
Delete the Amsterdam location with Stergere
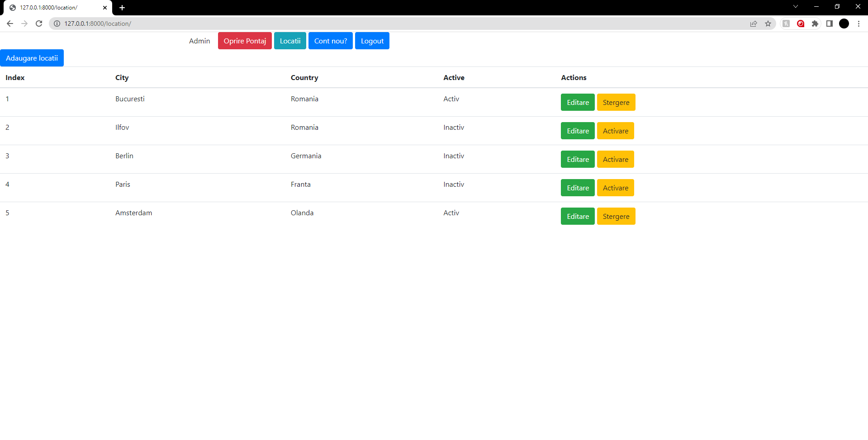[x=616, y=216]
